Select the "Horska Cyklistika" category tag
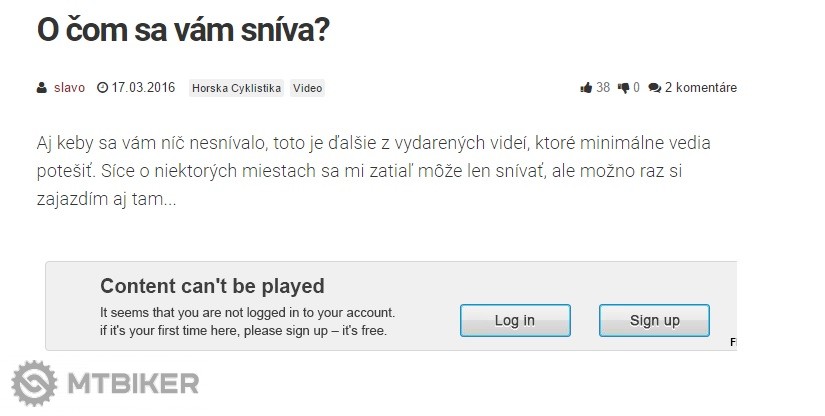This screenshot has width=825, height=416. point(236,88)
